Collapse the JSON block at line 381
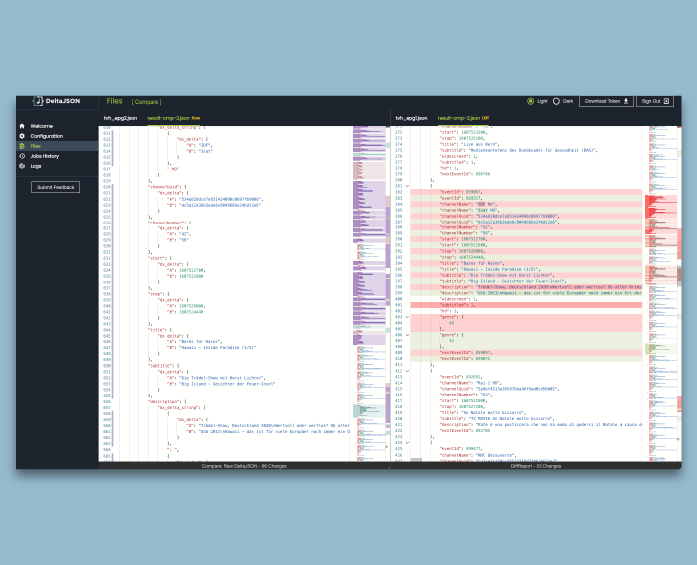The width and height of the screenshot is (697, 565). [407, 185]
